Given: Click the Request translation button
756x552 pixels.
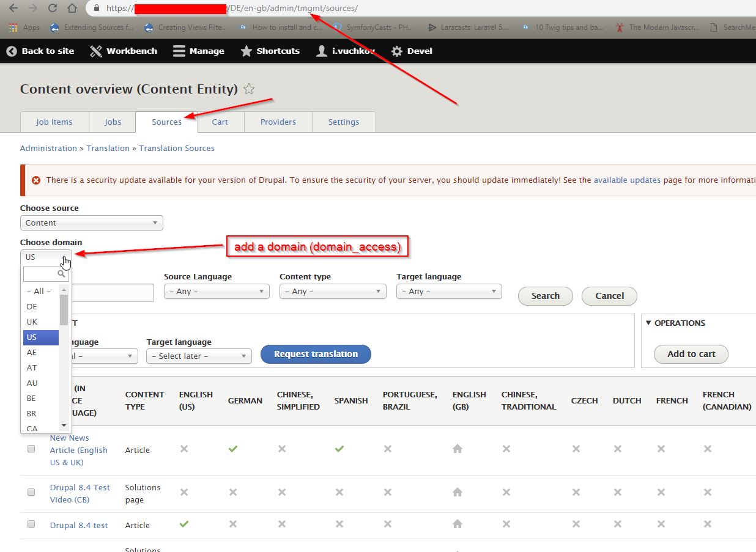Looking at the screenshot, I should (316, 354).
